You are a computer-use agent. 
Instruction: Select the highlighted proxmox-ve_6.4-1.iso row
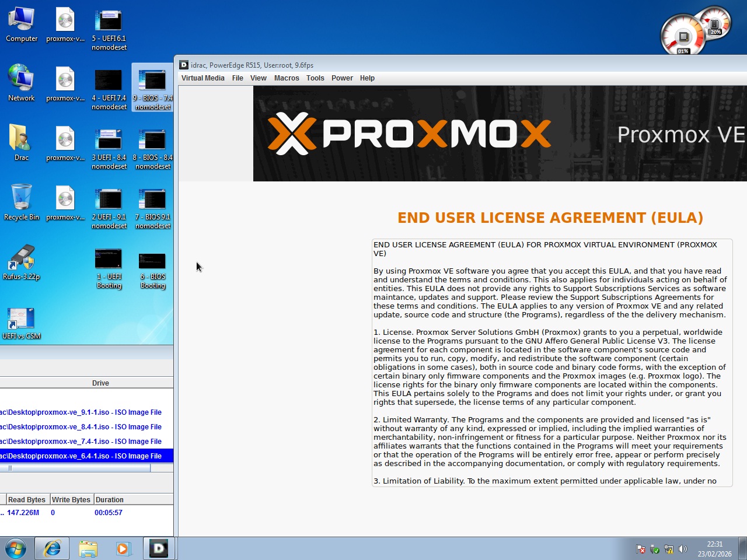86,456
